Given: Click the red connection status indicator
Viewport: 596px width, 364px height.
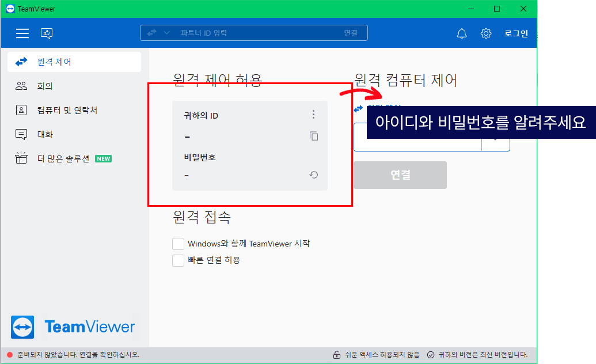Looking at the screenshot, I should (x=10, y=355).
